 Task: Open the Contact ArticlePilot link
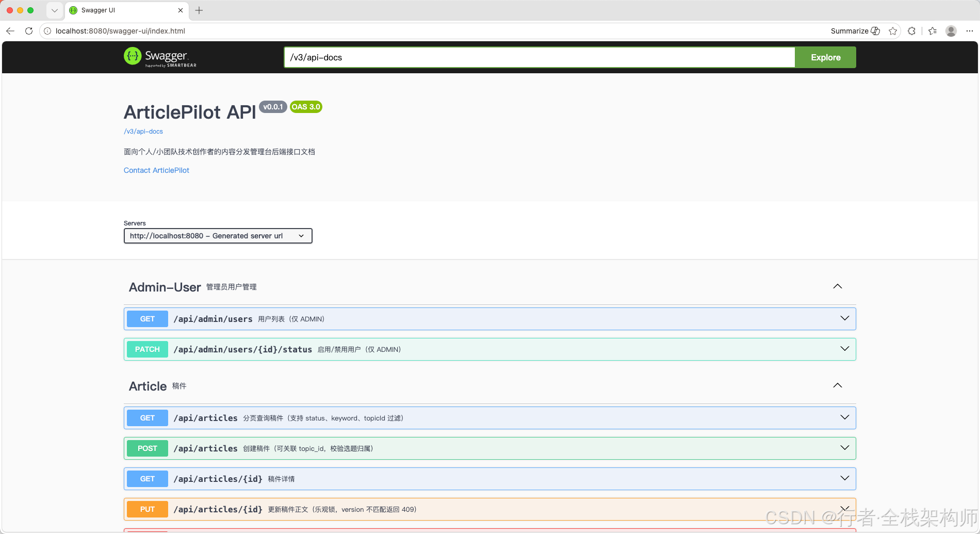coord(156,170)
